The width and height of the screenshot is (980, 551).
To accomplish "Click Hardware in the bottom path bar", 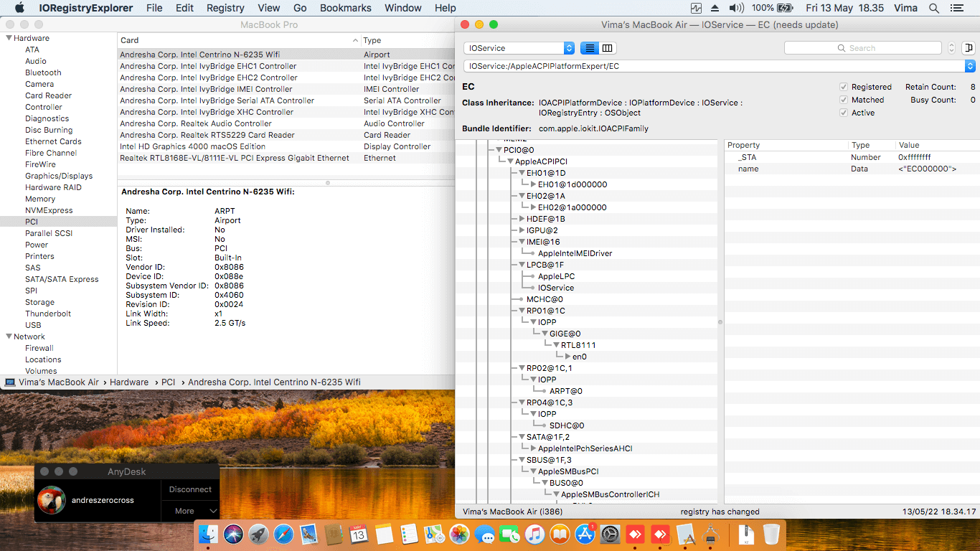I will click(129, 382).
